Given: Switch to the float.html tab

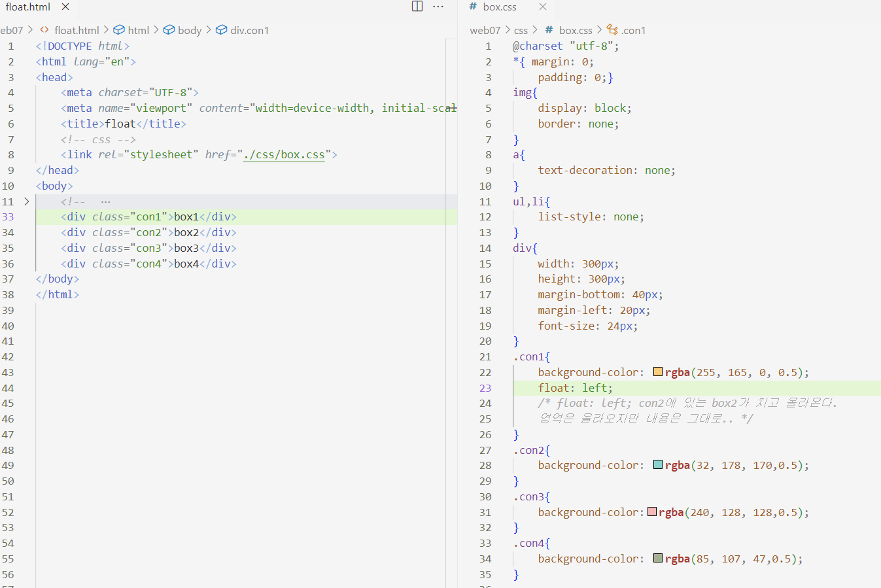Looking at the screenshot, I should pos(29,7).
